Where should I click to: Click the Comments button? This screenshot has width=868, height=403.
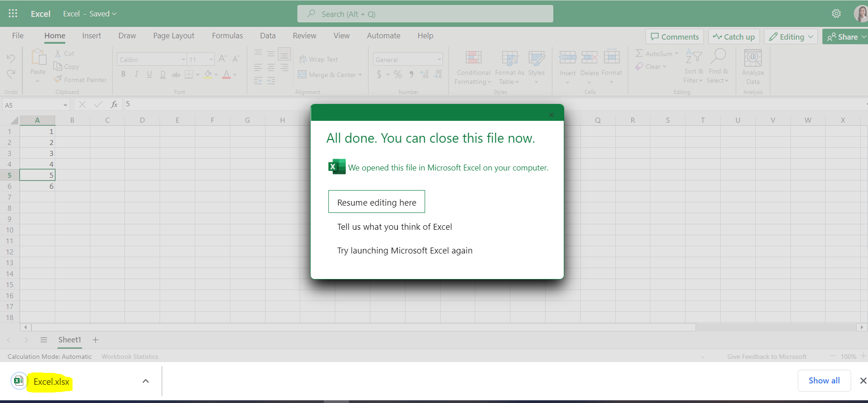point(675,37)
